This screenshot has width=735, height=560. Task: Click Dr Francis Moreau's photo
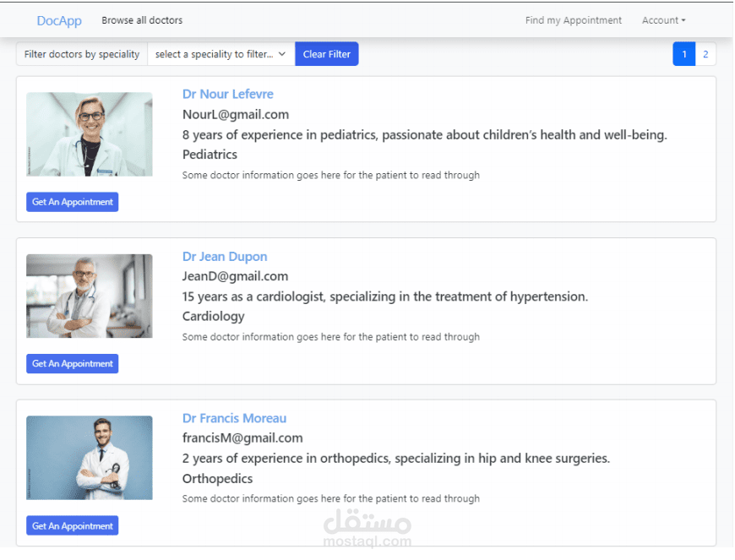90,458
